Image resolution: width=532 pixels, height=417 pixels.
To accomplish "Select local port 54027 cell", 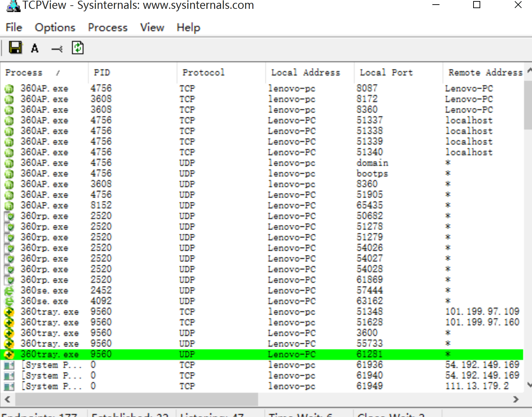I will (370, 259).
